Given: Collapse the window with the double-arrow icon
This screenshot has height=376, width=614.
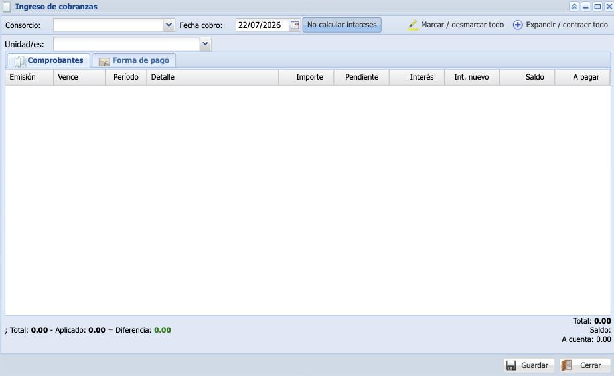Looking at the screenshot, I should (574, 6).
